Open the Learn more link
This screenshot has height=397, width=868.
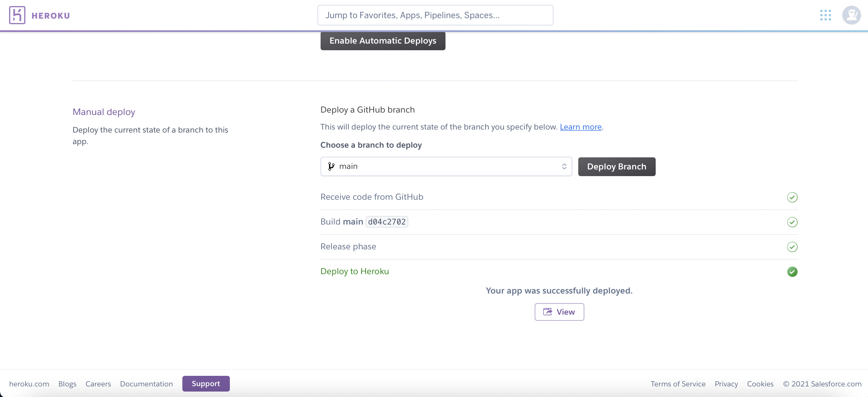[580, 127]
